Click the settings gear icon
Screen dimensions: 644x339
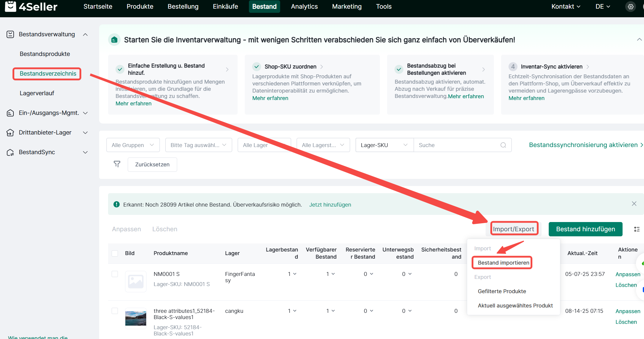[630, 7]
